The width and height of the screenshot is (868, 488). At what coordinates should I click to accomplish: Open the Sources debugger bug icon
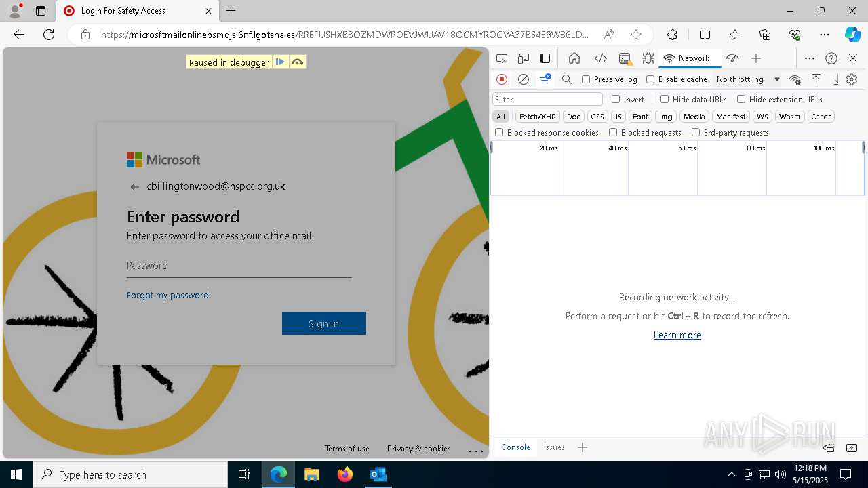(x=648, y=58)
